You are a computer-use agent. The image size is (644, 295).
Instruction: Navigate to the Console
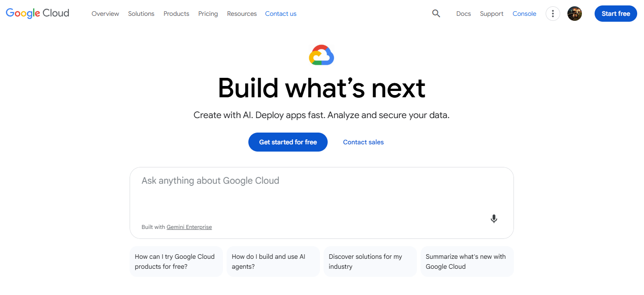pyautogui.click(x=524, y=14)
